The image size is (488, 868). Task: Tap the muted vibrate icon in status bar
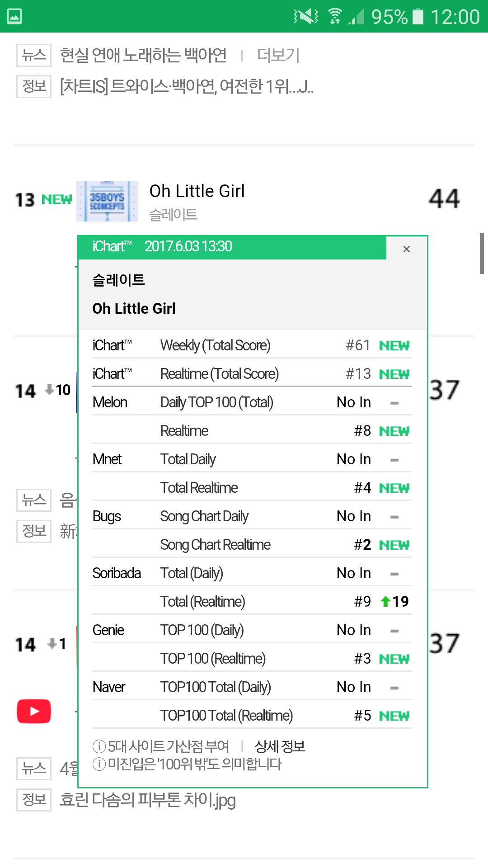(306, 17)
